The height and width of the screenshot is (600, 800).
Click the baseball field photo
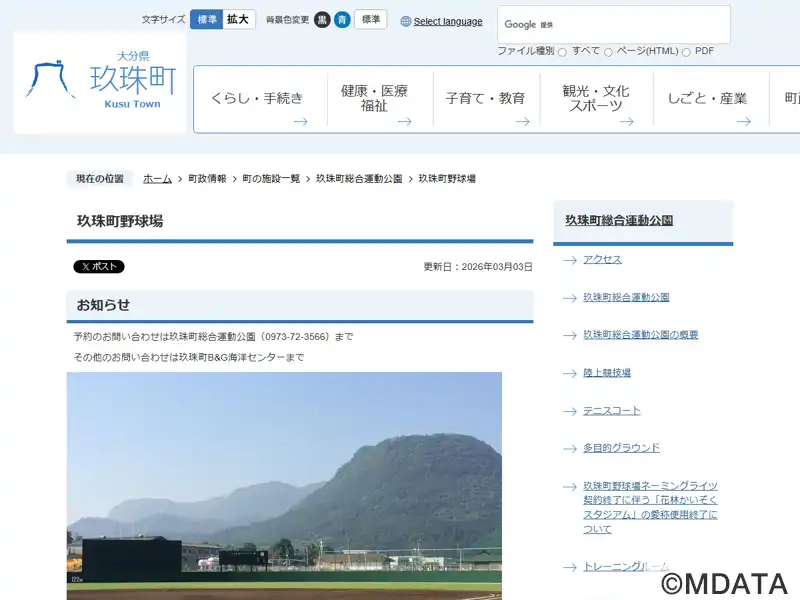(x=284, y=486)
